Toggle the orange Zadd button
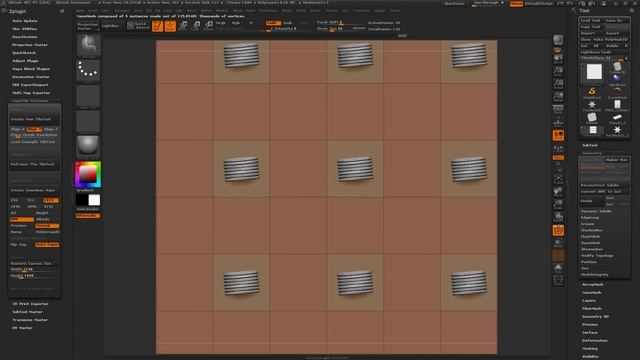Viewport: 640px width, 360px height. (x=273, y=23)
